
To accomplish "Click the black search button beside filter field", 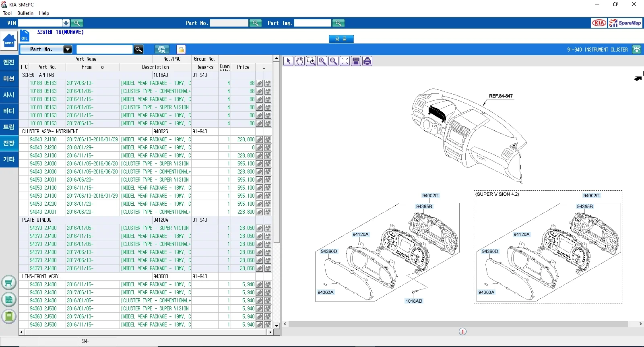I will 138,49.
